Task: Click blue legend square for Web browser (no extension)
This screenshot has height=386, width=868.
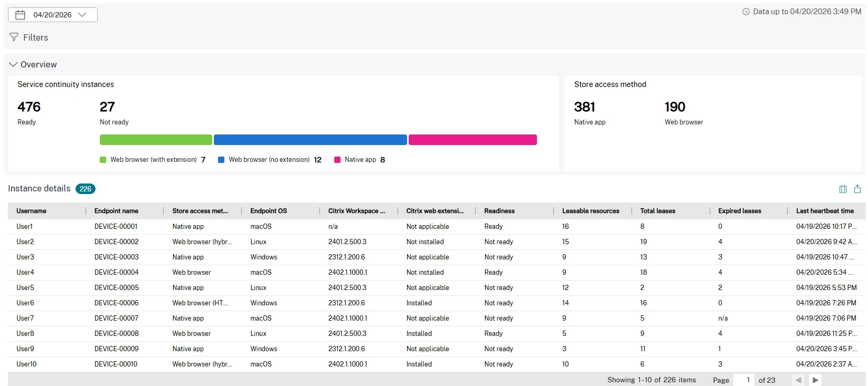Action: click(221, 160)
